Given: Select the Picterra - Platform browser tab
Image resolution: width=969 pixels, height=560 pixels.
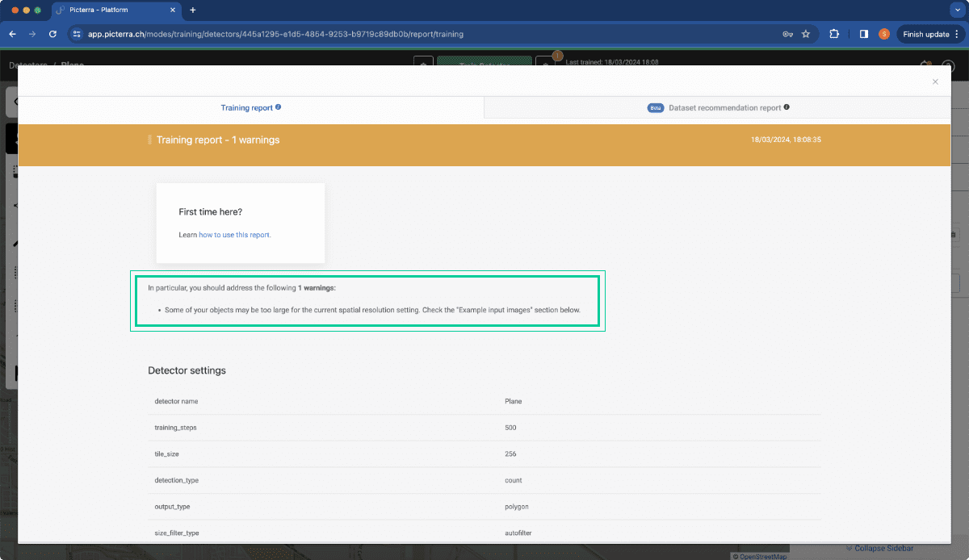Looking at the screenshot, I should [x=116, y=10].
